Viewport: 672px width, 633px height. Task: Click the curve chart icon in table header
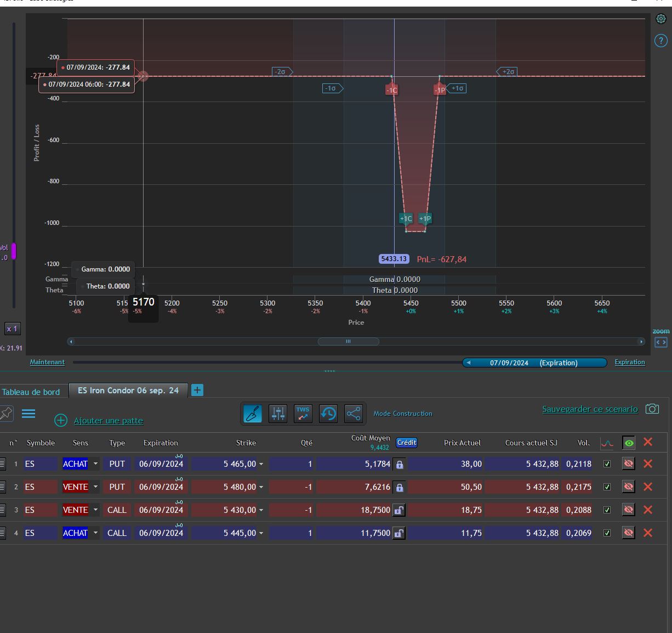coord(607,443)
